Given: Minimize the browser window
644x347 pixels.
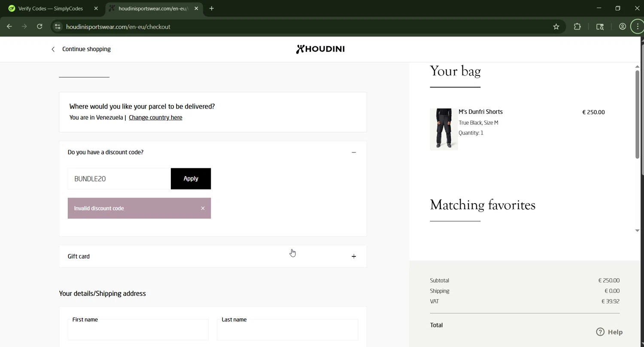Looking at the screenshot, I should point(599,8).
